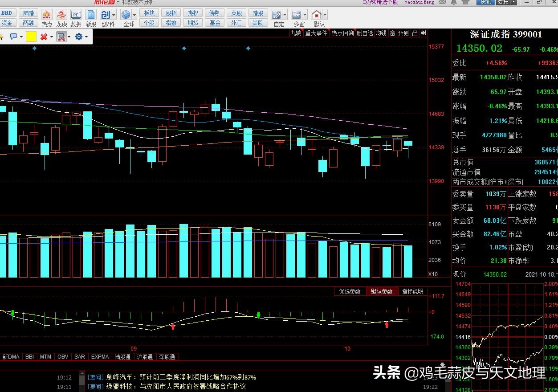Open the 数据 PE data icon
Viewport: 558px width, 392px height.
[76, 15]
